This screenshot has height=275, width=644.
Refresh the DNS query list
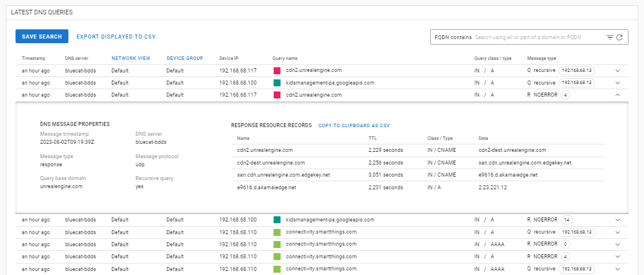[619, 37]
